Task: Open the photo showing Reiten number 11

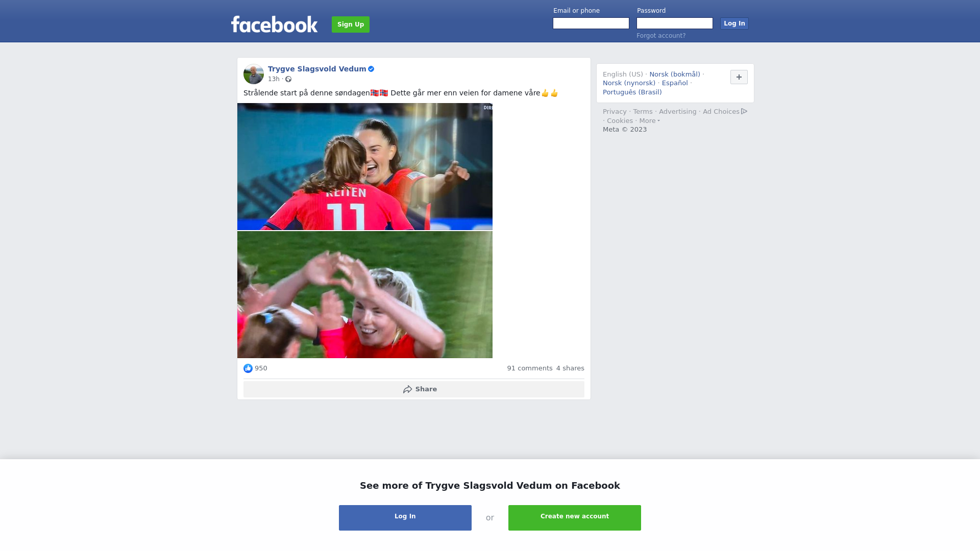Action: (x=365, y=166)
